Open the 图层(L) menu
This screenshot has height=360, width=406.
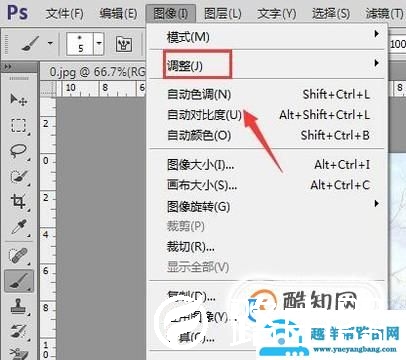(223, 14)
